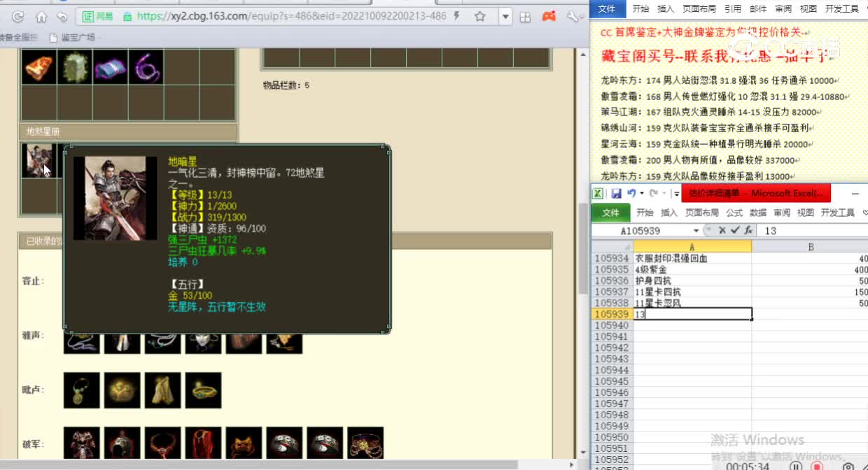Viewport: 868px width, 470px height.
Task: Click first gold necklace item in 瞧卢 row
Action: [81, 390]
